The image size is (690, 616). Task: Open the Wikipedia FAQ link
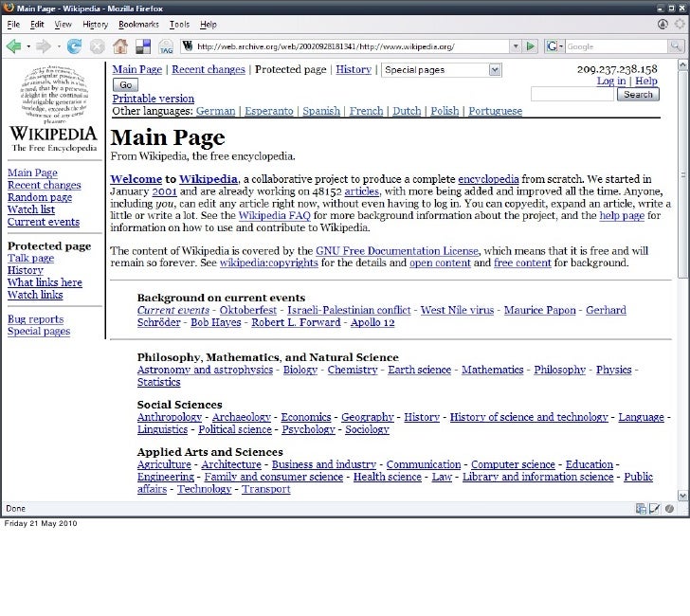pyautogui.click(x=275, y=215)
